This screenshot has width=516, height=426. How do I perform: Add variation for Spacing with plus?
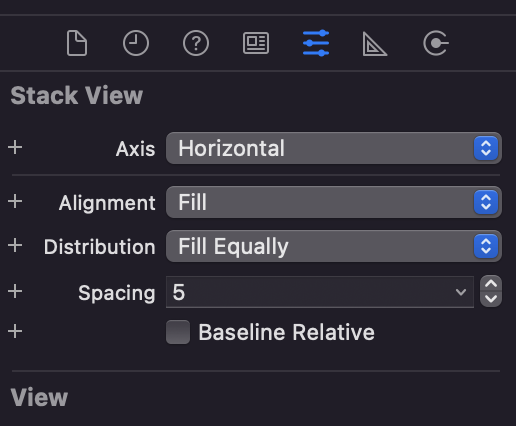15,291
